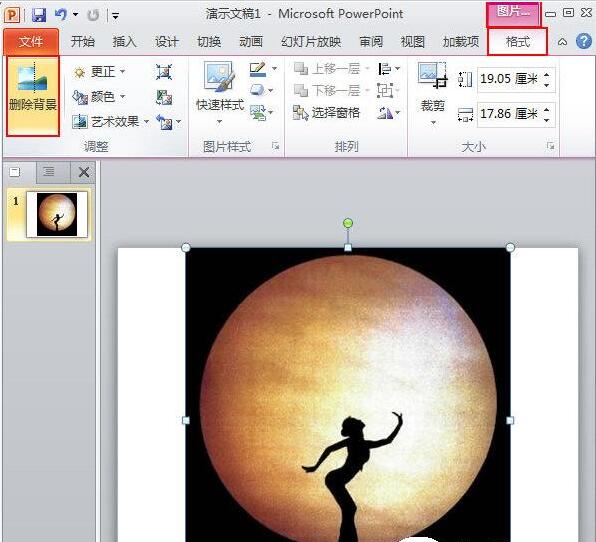The width and height of the screenshot is (596, 542).
Task: Open the Picture Border dropdown arrow
Action: click(274, 69)
